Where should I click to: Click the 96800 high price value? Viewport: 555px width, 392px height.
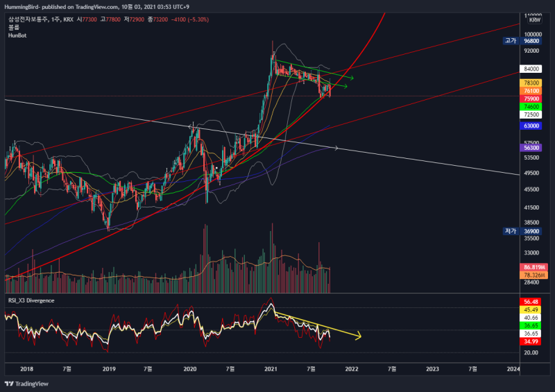tap(531, 41)
